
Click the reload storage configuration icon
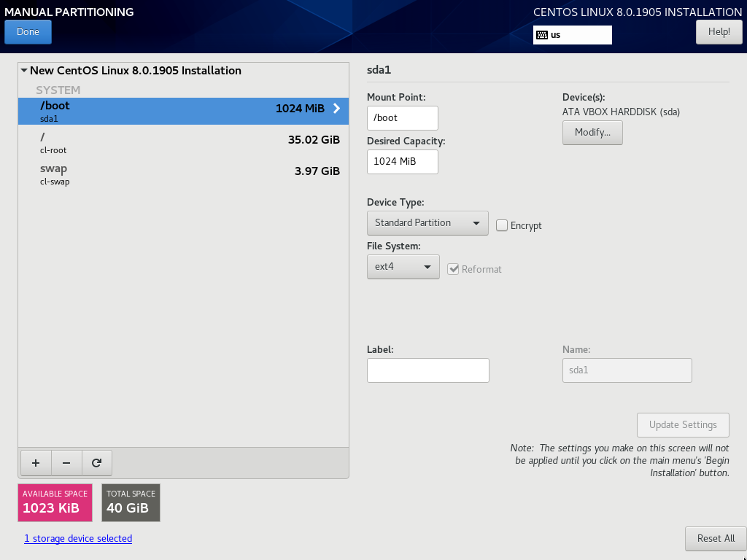coord(96,462)
